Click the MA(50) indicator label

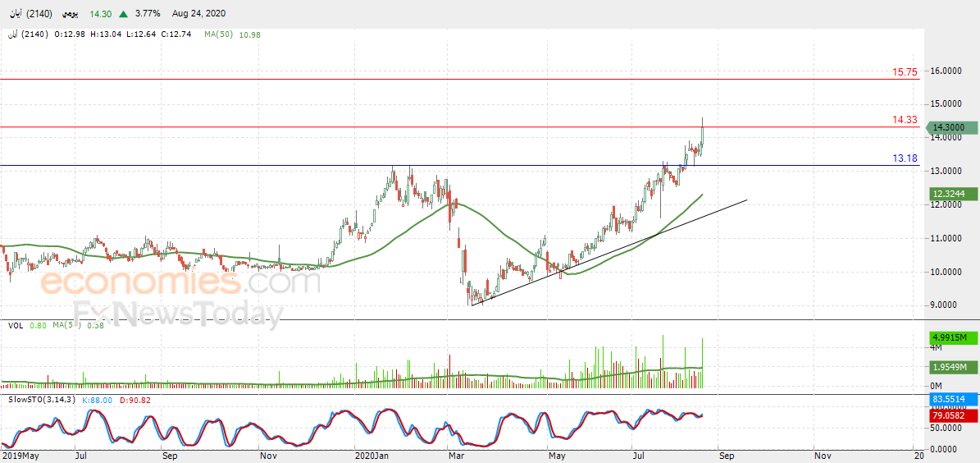click(218, 34)
